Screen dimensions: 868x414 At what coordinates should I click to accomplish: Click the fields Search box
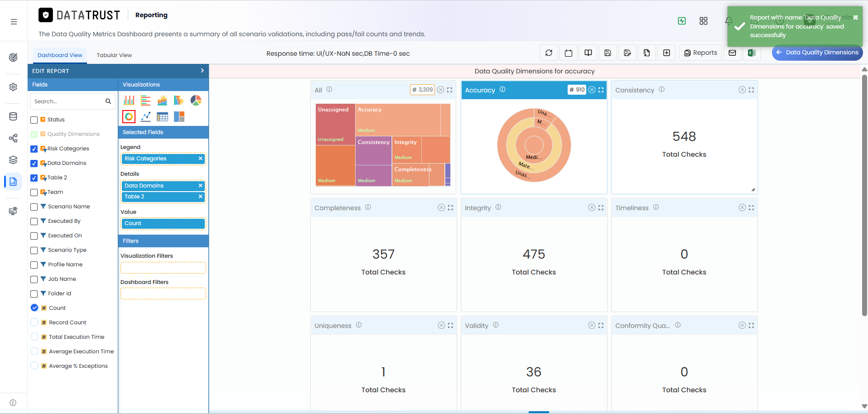click(72, 101)
